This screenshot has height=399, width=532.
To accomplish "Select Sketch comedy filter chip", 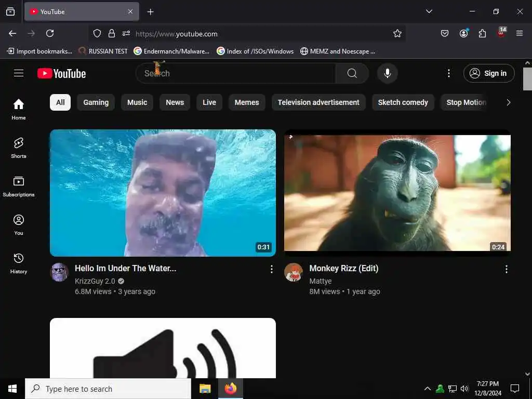I will tap(403, 102).
